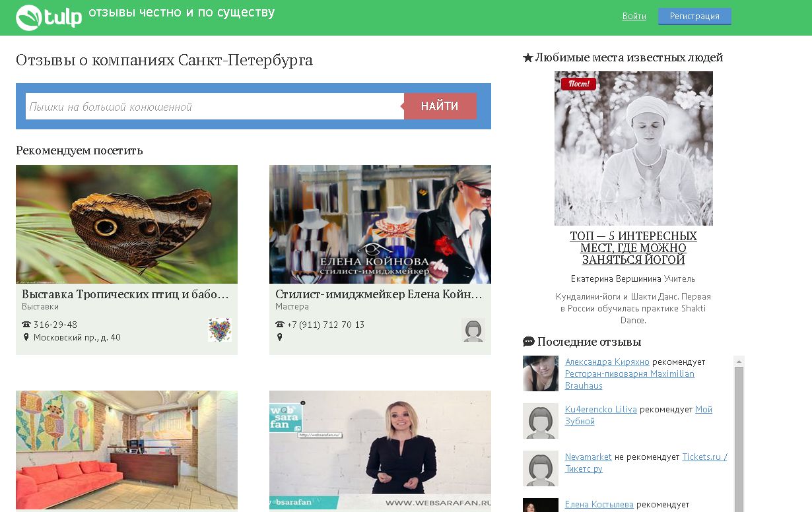Click the phone icon next to +7 (911) 712 70 13
This screenshot has width=812, height=512.
coord(280,325)
